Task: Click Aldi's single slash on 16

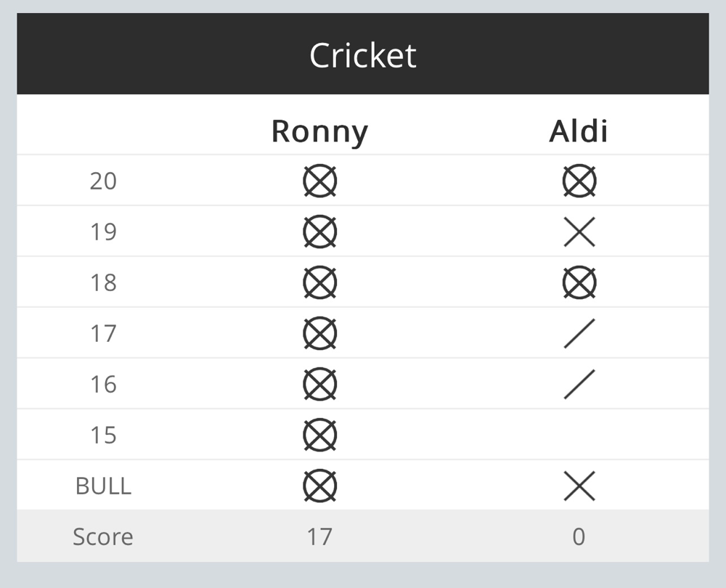Action: [x=579, y=384]
